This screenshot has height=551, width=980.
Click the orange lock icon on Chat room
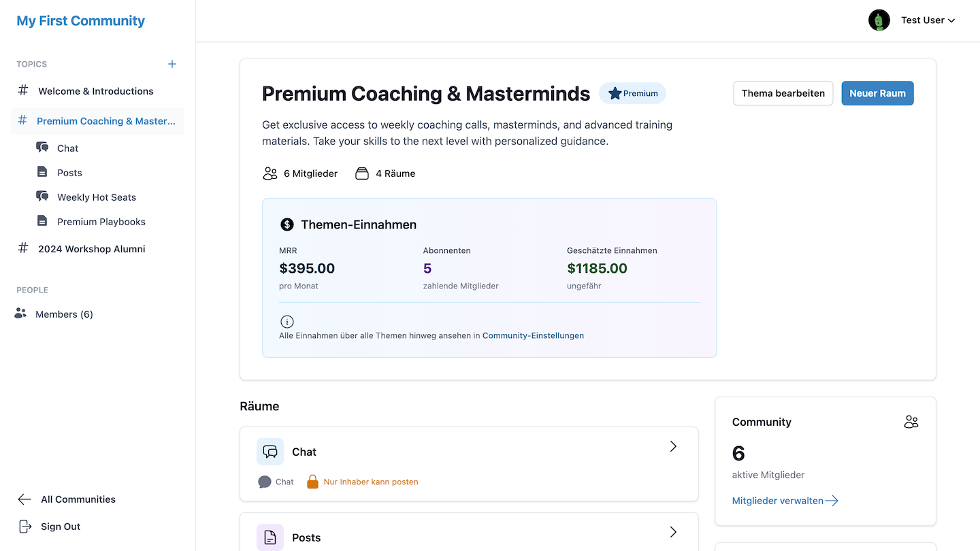(312, 482)
